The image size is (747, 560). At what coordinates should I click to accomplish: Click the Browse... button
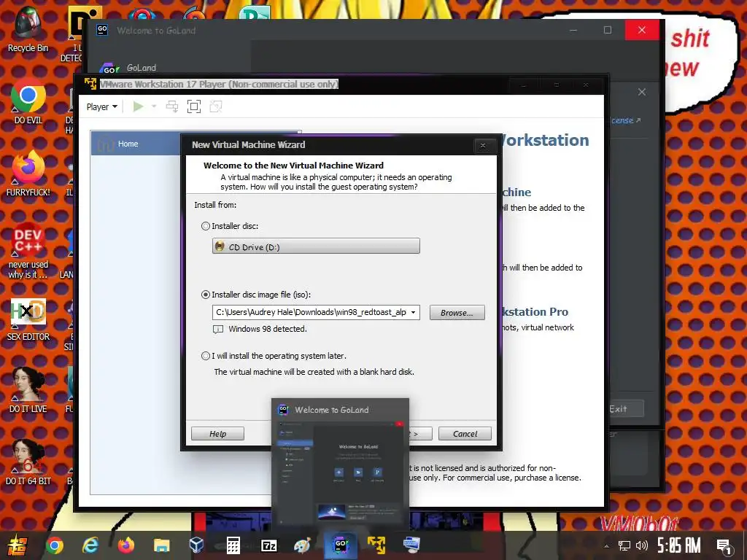pos(457,312)
